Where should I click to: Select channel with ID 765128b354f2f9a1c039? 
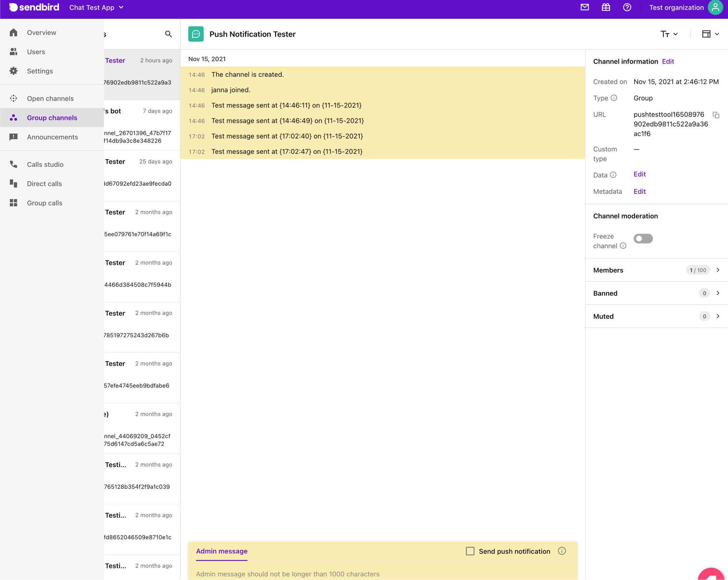coord(142,479)
